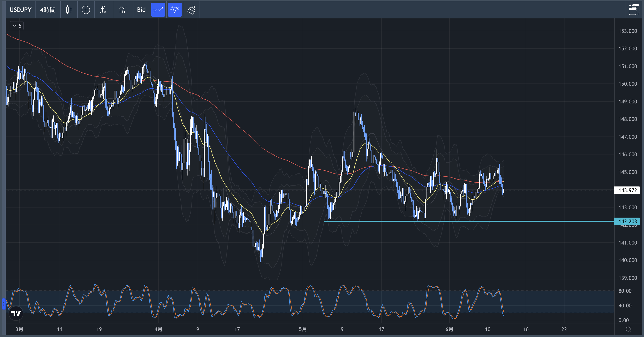Click the TradingView logo badge
The width and height of the screenshot is (644, 337).
click(16, 313)
